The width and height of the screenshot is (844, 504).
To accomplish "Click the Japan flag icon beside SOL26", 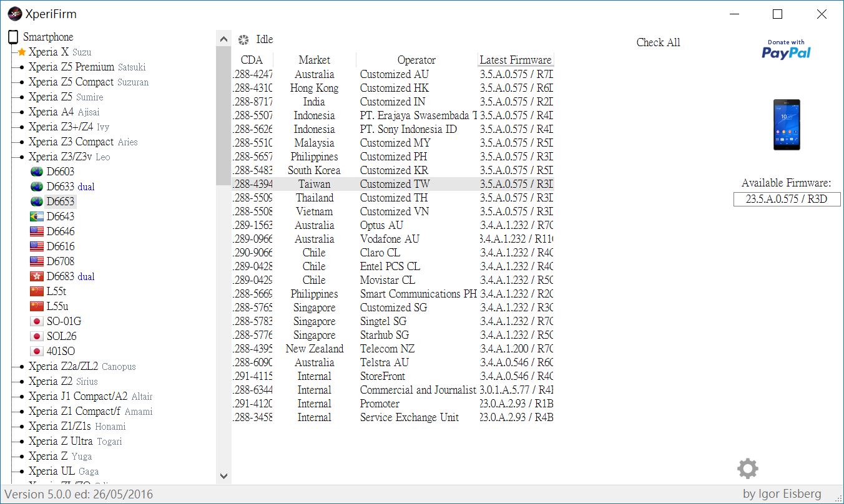I will pyautogui.click(x=37, y=336).
